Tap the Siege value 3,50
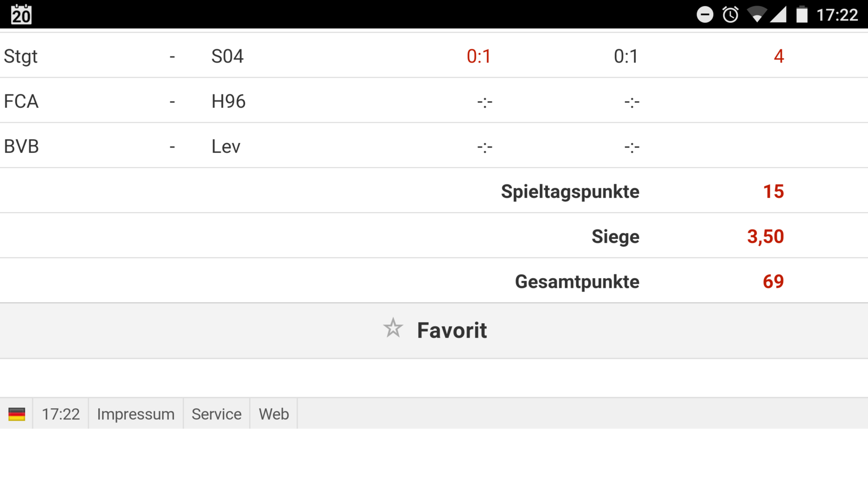Image resolution: width=868 pixels, height=488 pixels. 765,236
